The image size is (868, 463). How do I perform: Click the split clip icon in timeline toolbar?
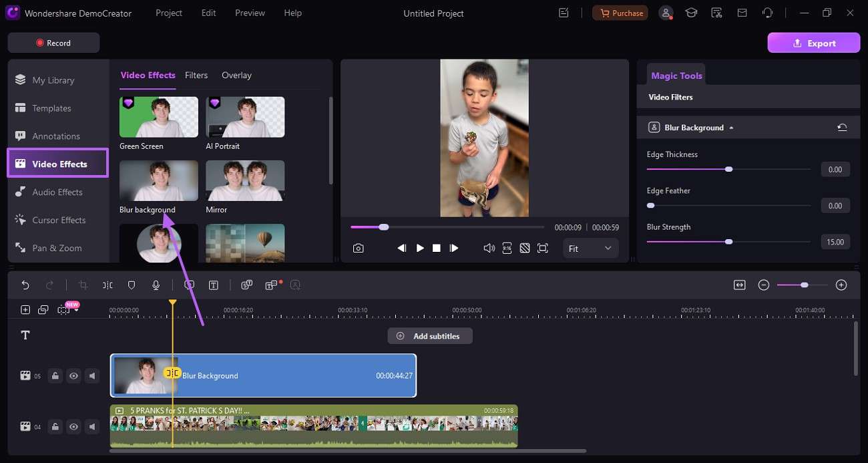[107, 285]
